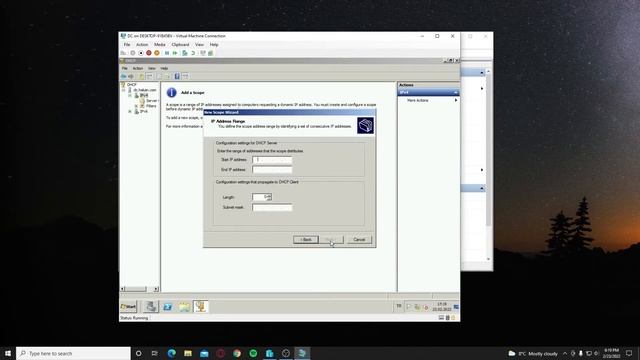Viewport: 640px width, 360px height.
Task: Click the Forward arrow in DHCP toolbar
Action: (x=131, y=76)
